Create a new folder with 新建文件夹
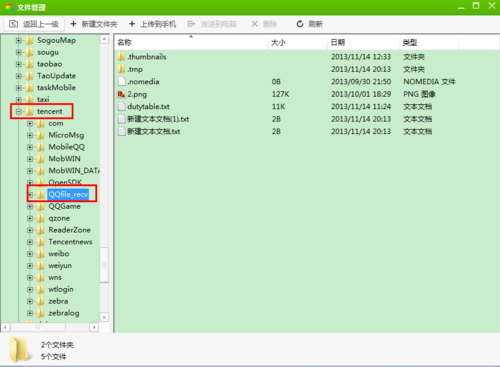Screen dimensions: 500x367 [94, 24]
